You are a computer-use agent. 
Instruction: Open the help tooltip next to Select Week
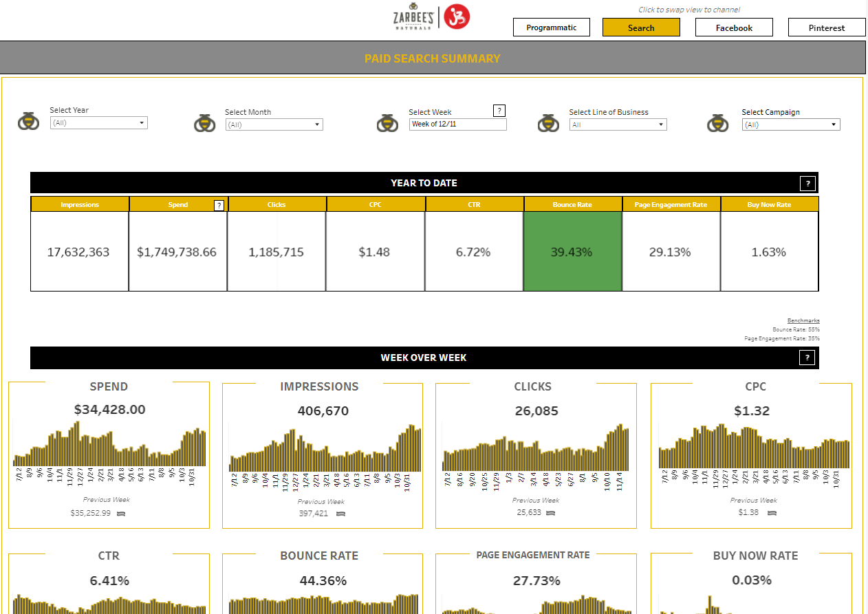point(499,110)
